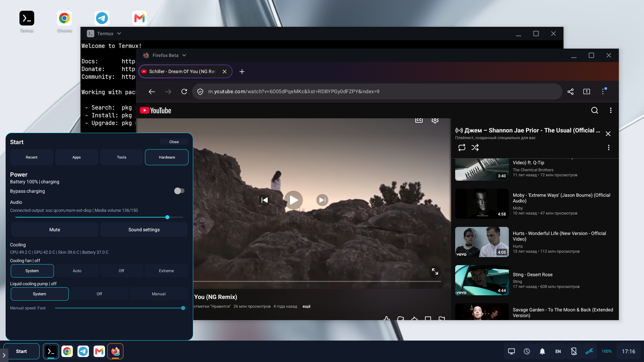Seek on the video progress bar
Screen dimensions: 644x362
pyautogui.click(x=317, y=281)
